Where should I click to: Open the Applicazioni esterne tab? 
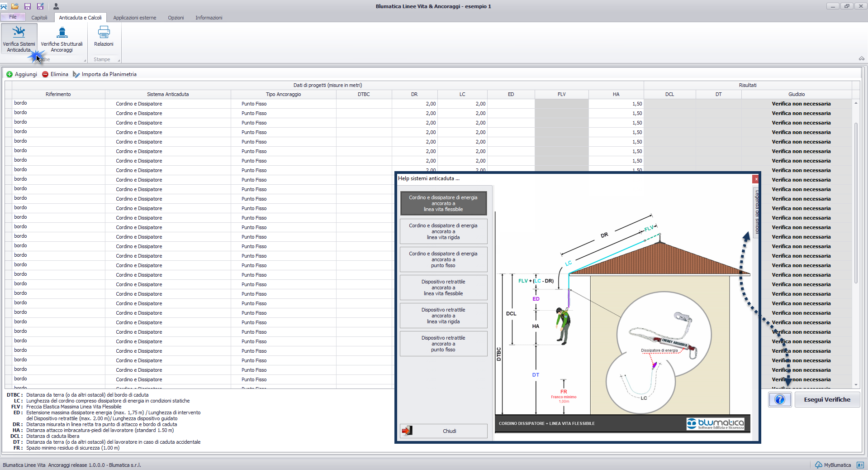[135, 18]
